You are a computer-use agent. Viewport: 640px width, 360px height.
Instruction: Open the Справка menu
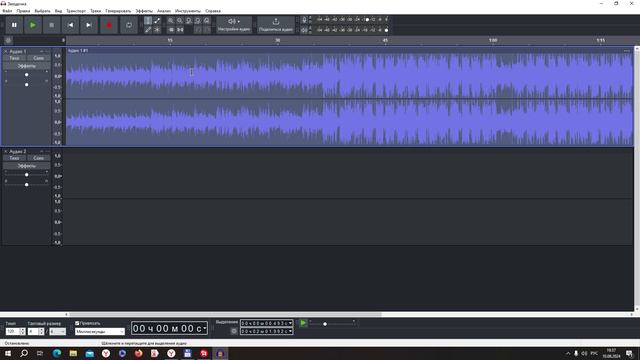coord(213,11)
